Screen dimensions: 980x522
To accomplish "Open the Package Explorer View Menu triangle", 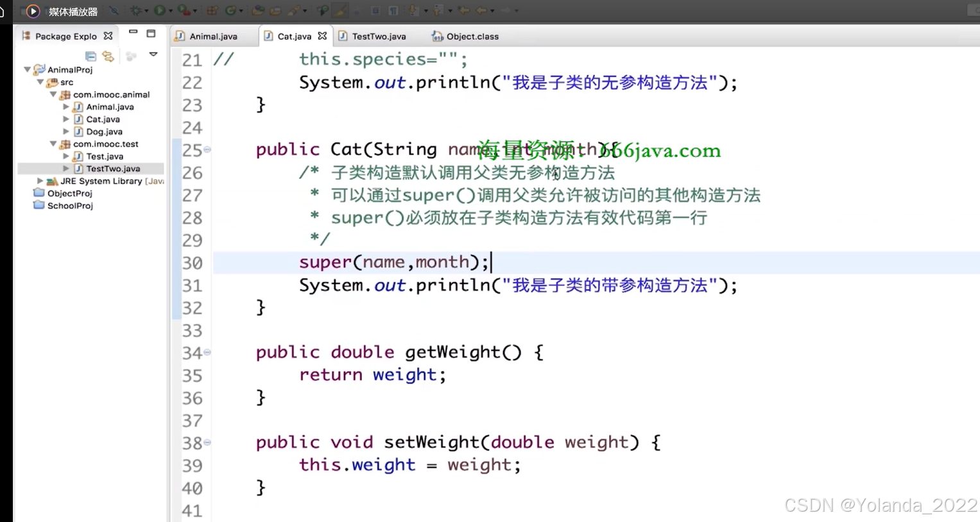I will click(153, 55).
